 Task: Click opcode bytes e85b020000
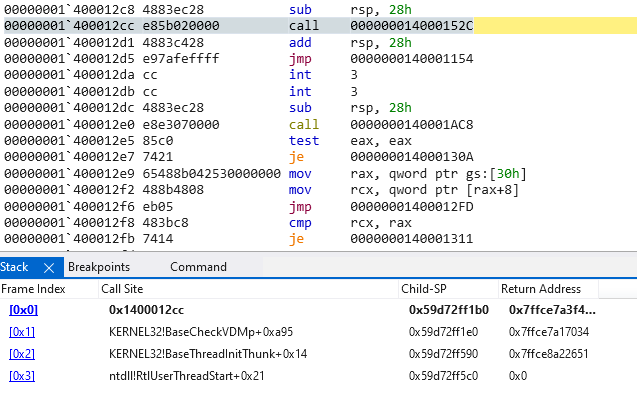point(181,26)
